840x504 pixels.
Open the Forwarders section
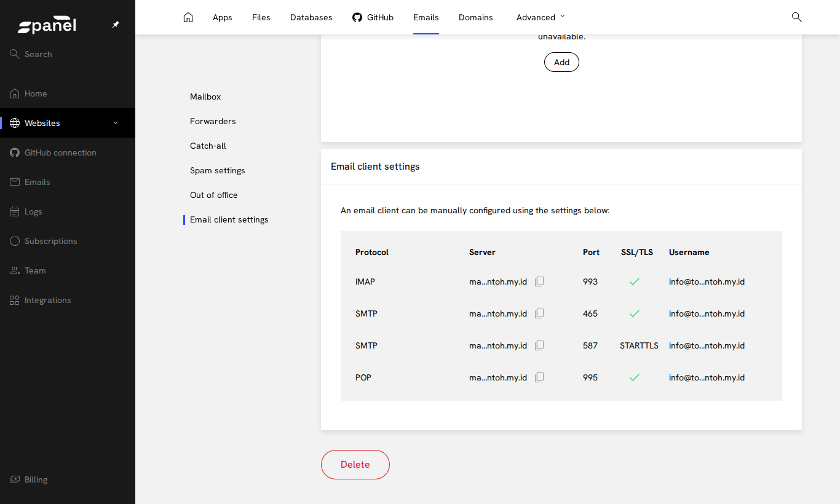[x=213, y=121]
